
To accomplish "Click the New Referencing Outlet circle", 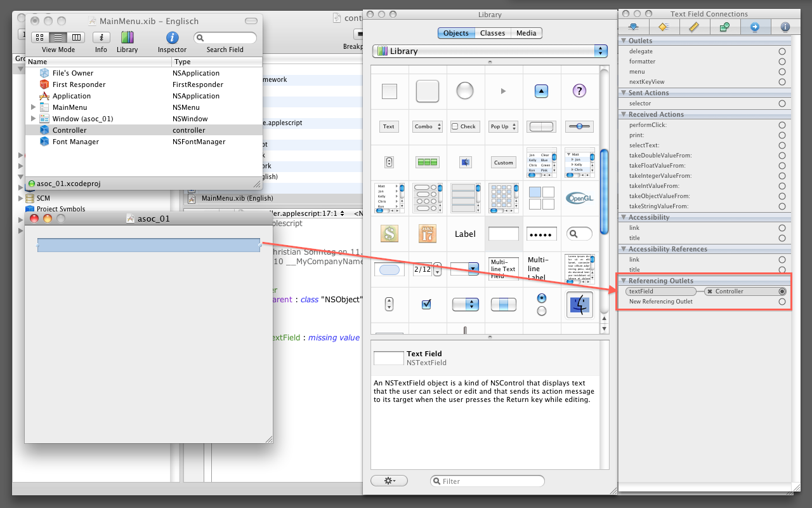I will pyautogui.click(x=782, y=302).
